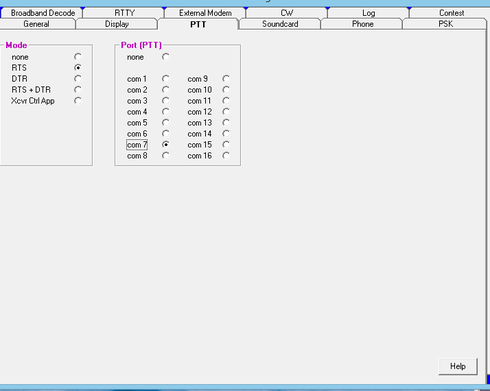Image resolution: width=490 pixels, height=391 pixels.
Task: Switch to the CW tab
Action: (287, 13)
